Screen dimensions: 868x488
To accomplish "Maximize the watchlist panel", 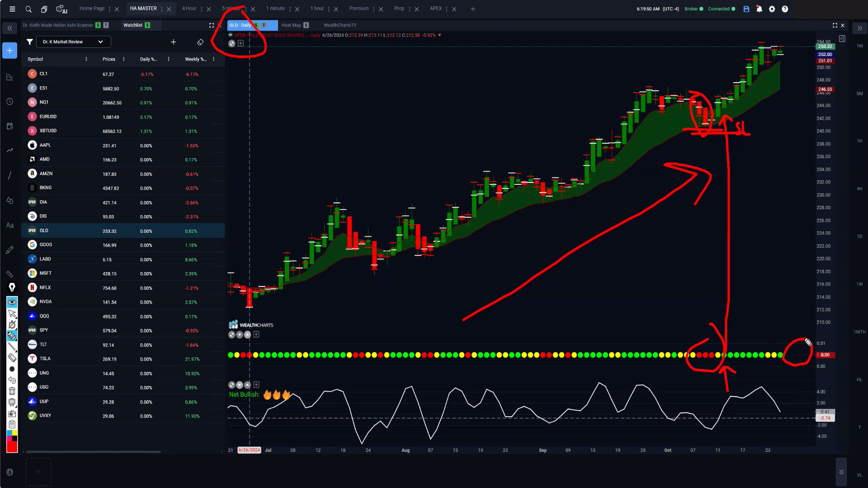I will coord(212,25).
